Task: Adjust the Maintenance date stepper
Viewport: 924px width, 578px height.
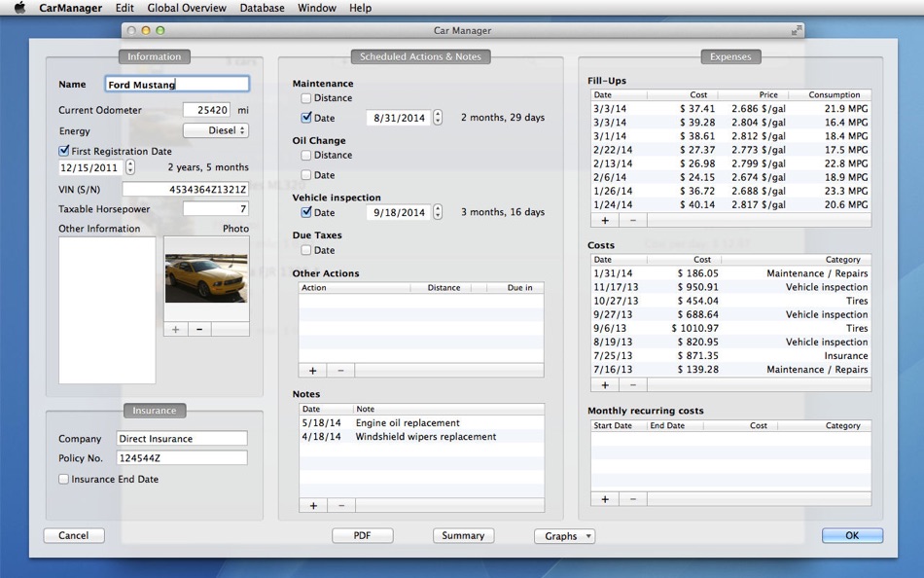Action: (x=438, y=118)
